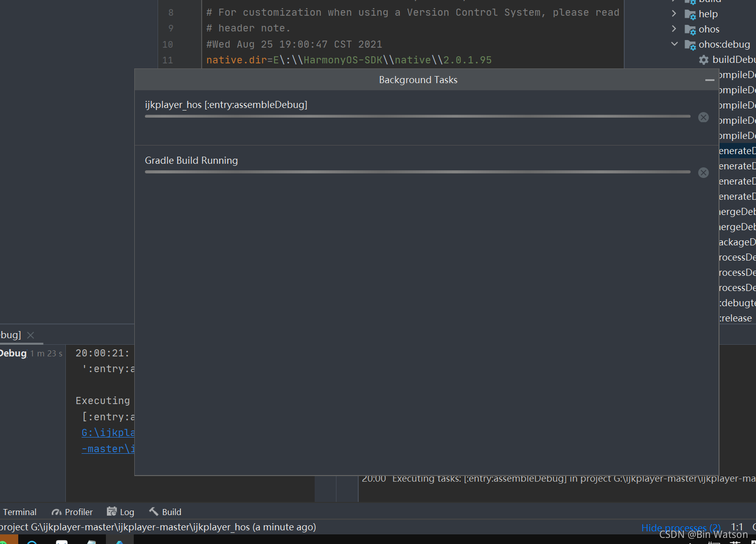The height and width of the screenshot is (544, 756).
Task: Click the Gradle Build Running progress bar
Action: click(418, 172)
